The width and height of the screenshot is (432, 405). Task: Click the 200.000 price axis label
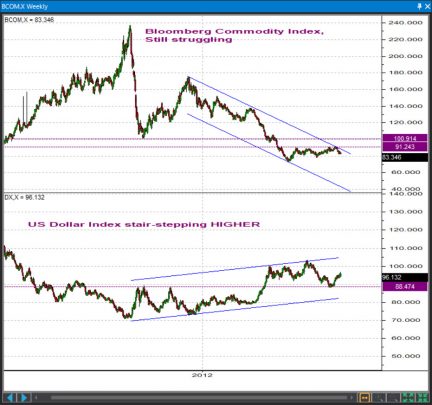[x=405, y=56]
